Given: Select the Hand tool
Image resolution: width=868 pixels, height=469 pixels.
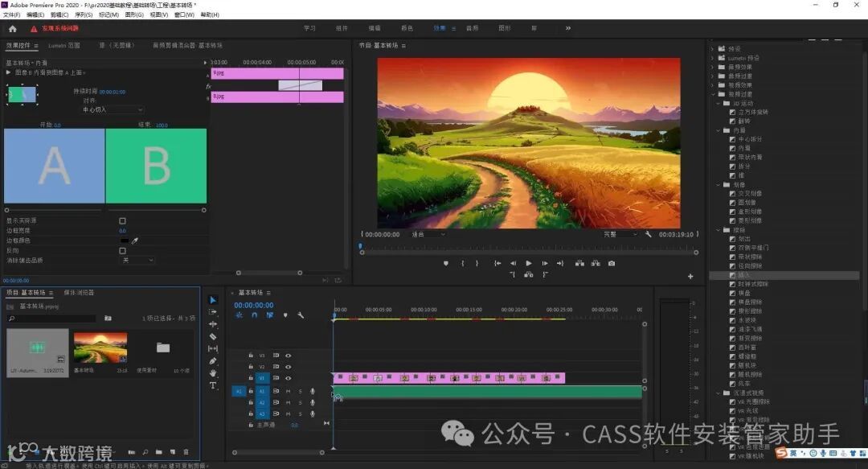Looking at the screenshot, I should coord(213,373).
